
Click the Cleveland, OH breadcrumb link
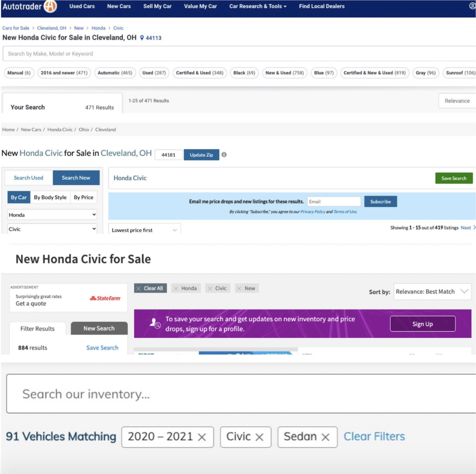pos(52,28)
